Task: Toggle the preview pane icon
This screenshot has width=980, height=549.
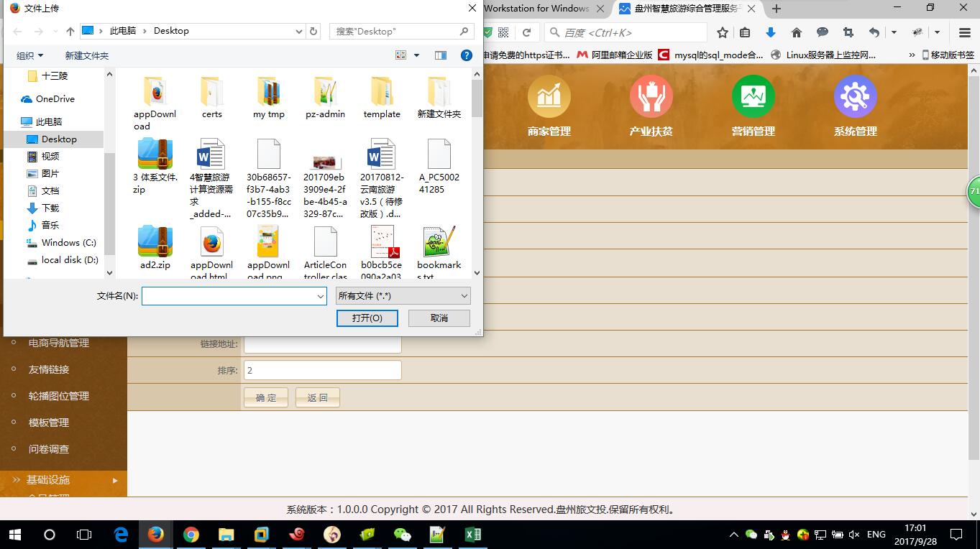Action: [441, 55]
